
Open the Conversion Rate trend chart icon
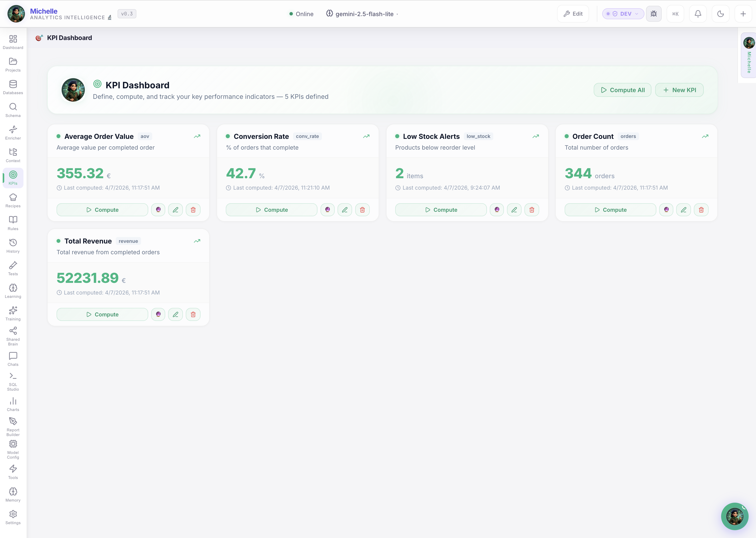tap(366, 136)
